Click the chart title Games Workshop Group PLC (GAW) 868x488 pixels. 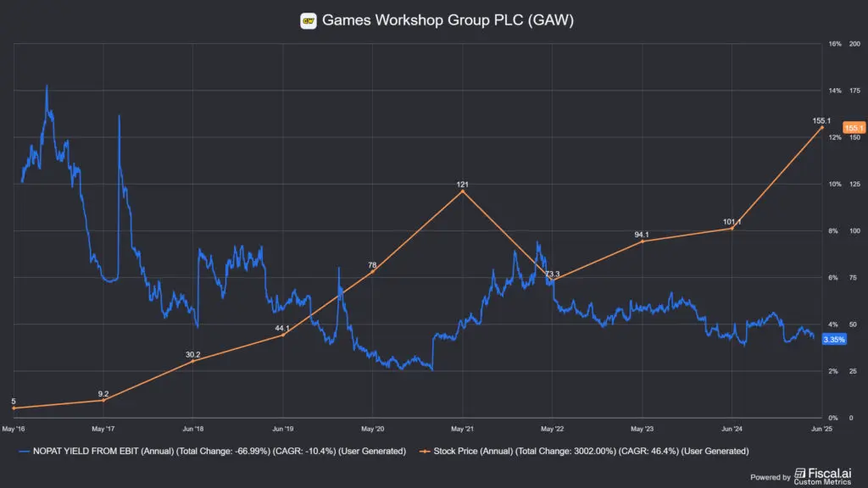tap(448, 20)
